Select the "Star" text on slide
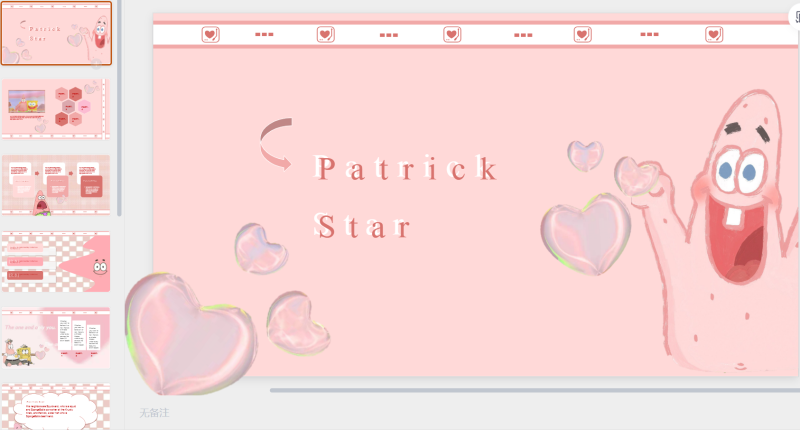Screen dimensions: 800x430 click(362, 226)
